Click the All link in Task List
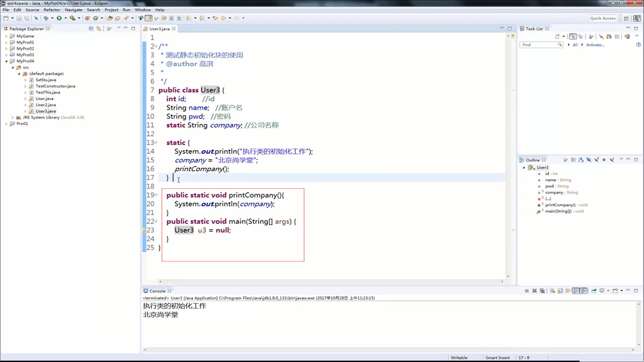This screenshot has width=644, height=362. (x=575, y=45)
